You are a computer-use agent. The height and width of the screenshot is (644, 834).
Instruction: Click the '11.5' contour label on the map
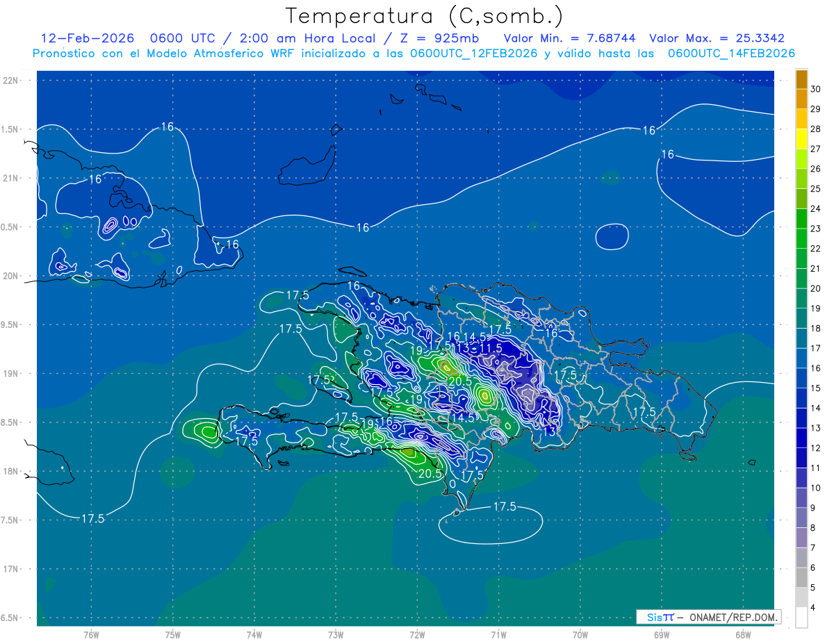pyautogui.click(x=491, y=347)
